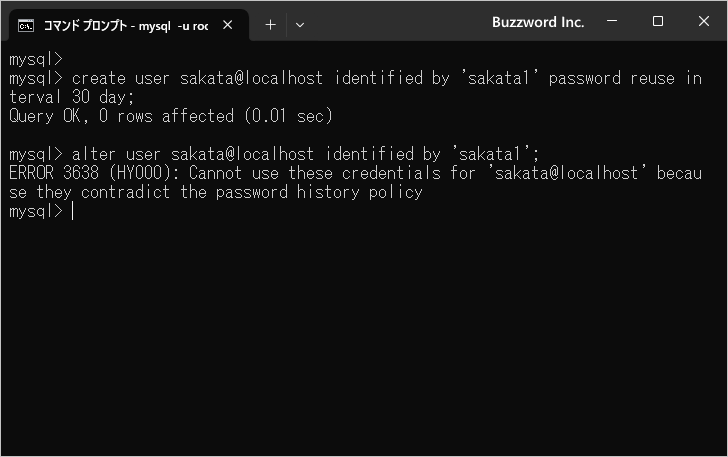Click the Query OK result line
Screen dimensions: 728x457
point(170,117)
